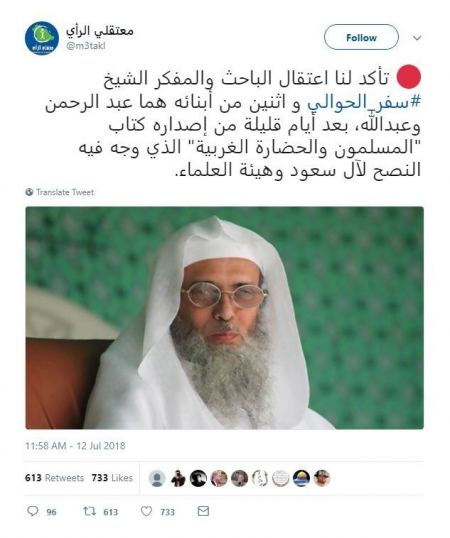Image resolution: width=450 pixels, height=538 pixels.
Task: View the 613 Retweets list
Action: tap(54, 478)
